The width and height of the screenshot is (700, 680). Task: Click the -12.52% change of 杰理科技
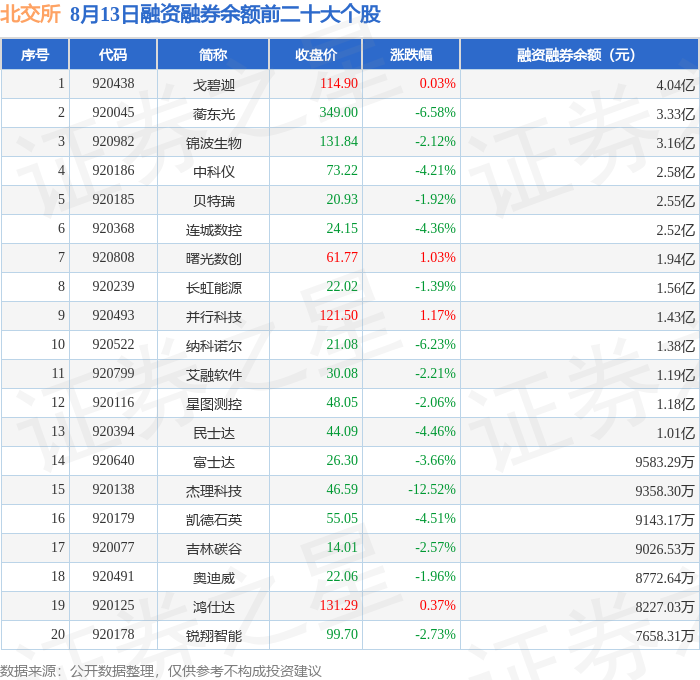[x=432, y=489]
